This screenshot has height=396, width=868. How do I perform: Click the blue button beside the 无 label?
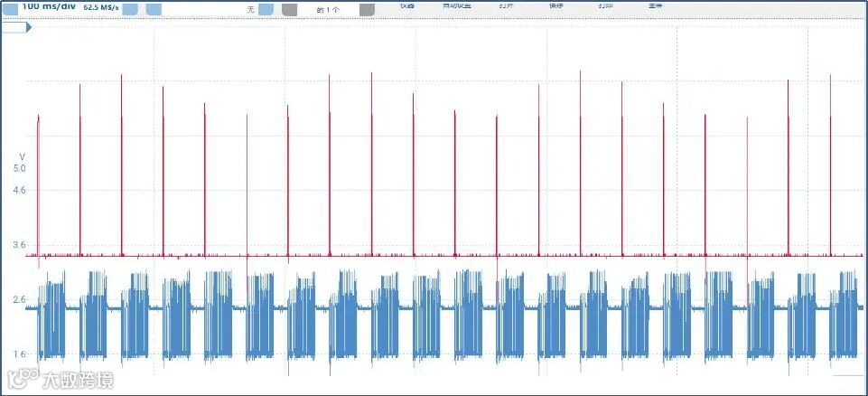click(266, 9)
